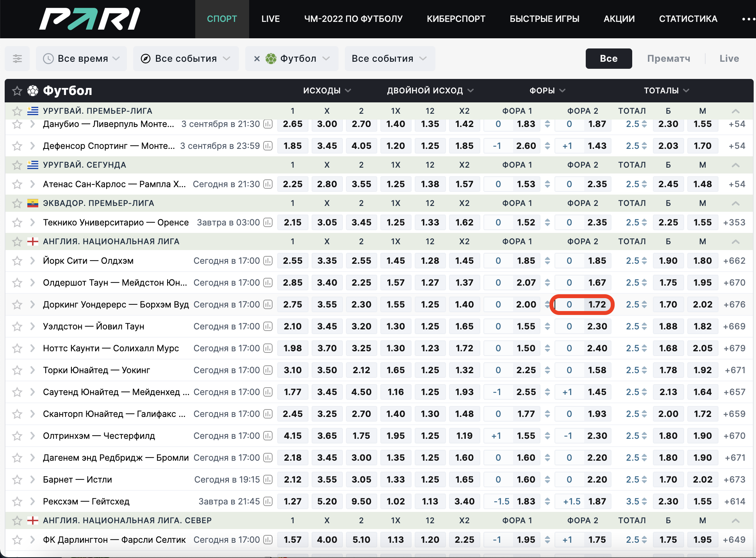Bet on Торки Юнайтед home win odds 3.10
756x558 pixels.
(x=292, y=370)
